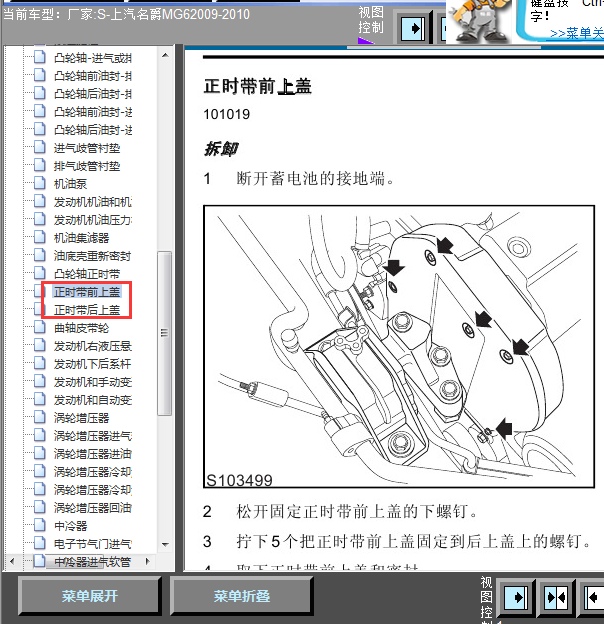
Task: Click the tree horizontal scroll left arrow
Action: click(12, 562)
